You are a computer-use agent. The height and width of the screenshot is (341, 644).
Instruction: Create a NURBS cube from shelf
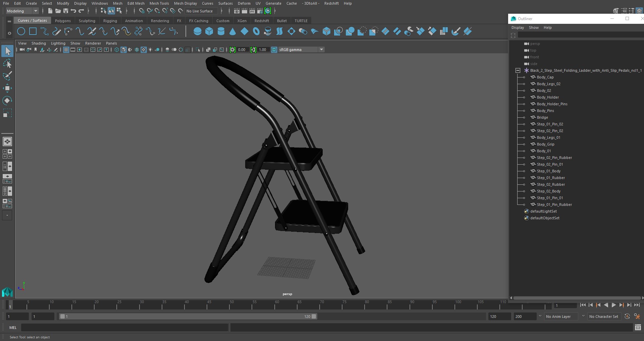coord(209,32)
